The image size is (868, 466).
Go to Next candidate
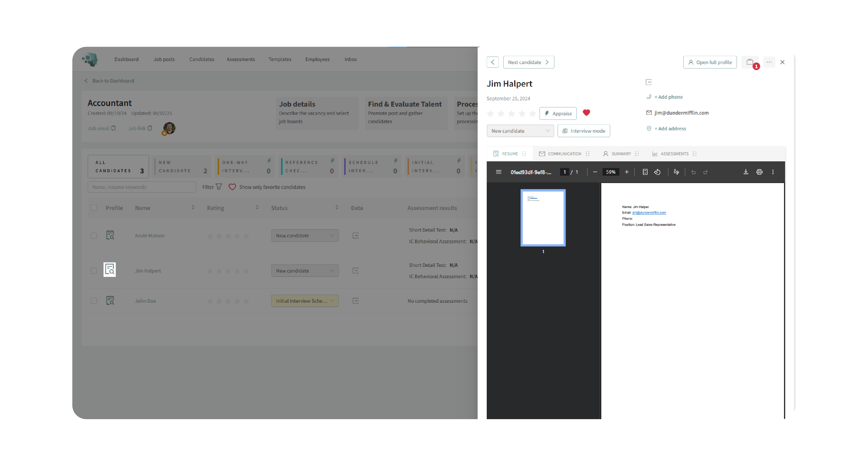tap(528, 62)
